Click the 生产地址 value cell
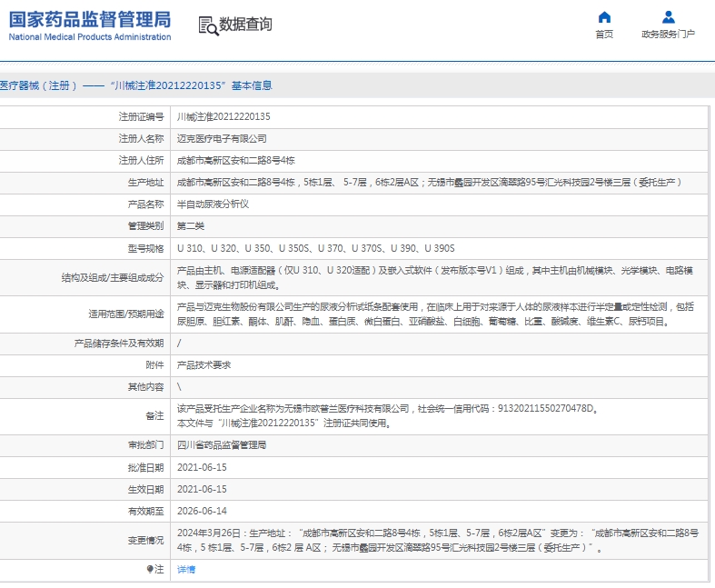Screen dimensions: 715x588 click(439, 183)
